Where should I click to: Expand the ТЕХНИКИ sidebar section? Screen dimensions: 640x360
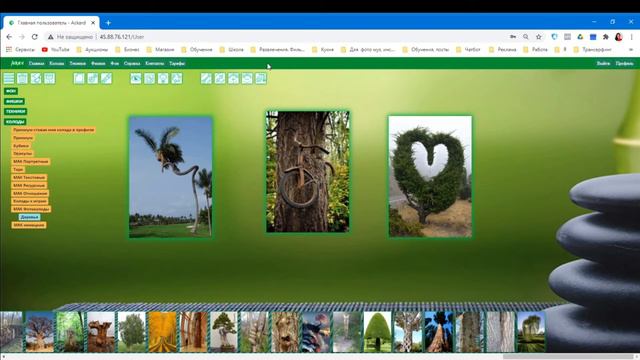coord(16,111)
